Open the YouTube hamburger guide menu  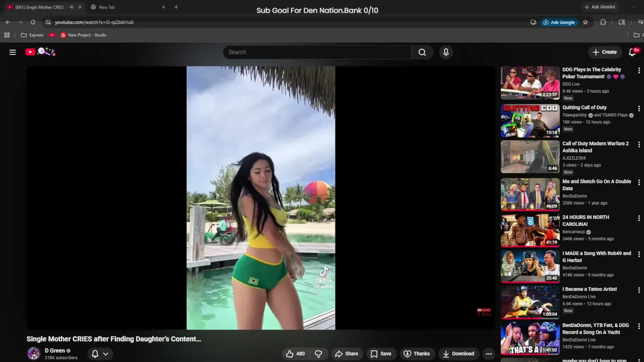point(13,52)
